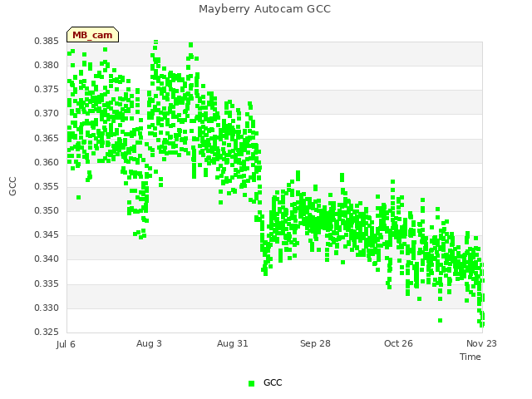Click the 0.335 y-axis value
The height and width of the screenshot is (399, 532).
pos(47,283)
